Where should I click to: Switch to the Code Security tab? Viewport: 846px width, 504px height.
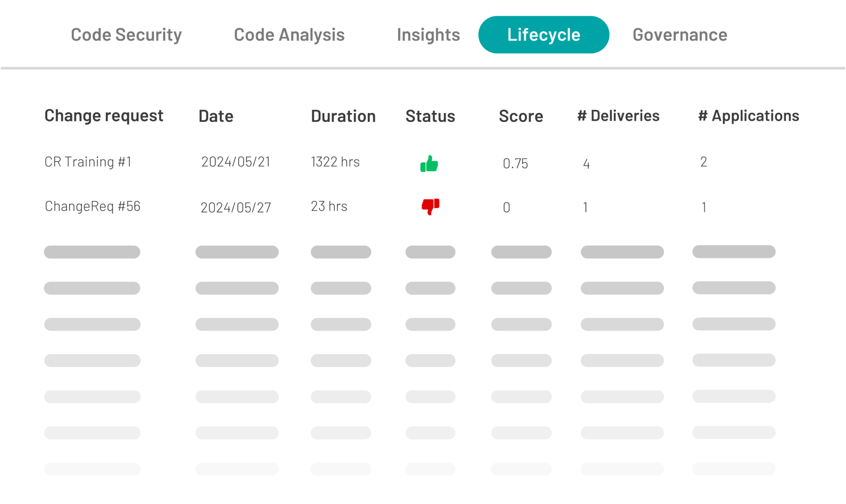coord(126,35)
